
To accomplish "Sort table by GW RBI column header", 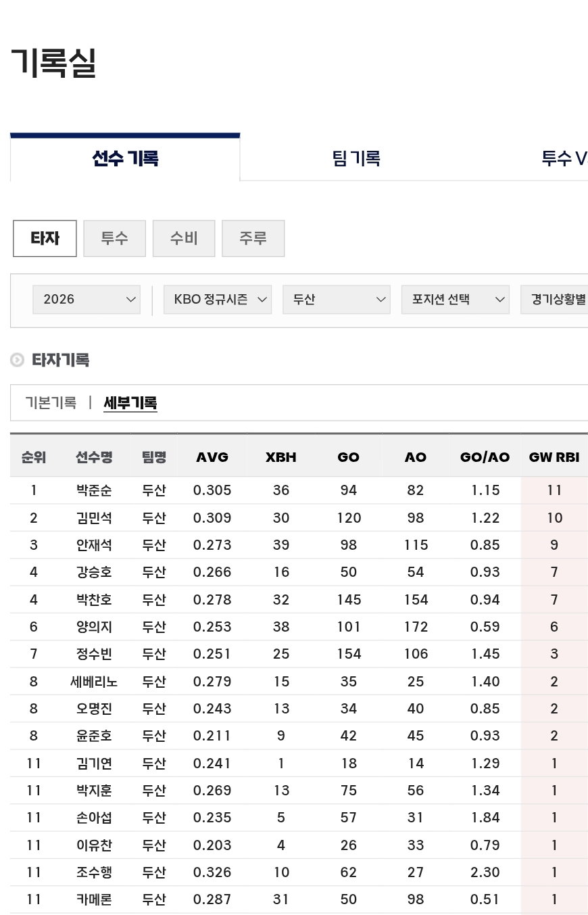I will pos(554,457).
